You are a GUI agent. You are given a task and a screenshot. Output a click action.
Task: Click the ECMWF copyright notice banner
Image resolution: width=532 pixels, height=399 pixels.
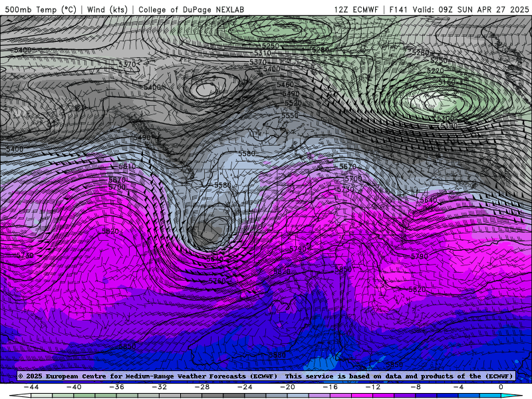pyautogui.click(x=265, y=376)
